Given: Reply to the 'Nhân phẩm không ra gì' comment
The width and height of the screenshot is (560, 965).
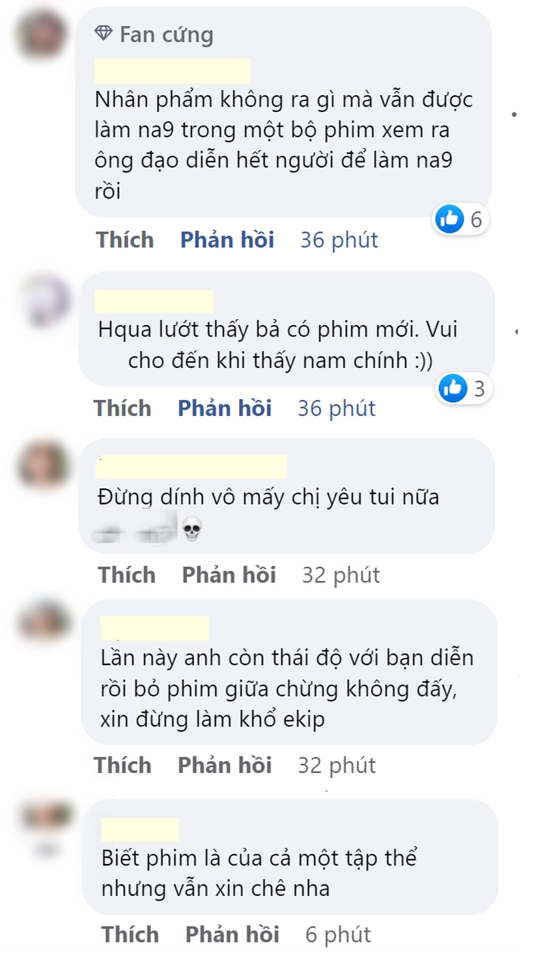Looking at the screenshot, I should (227, 240).
